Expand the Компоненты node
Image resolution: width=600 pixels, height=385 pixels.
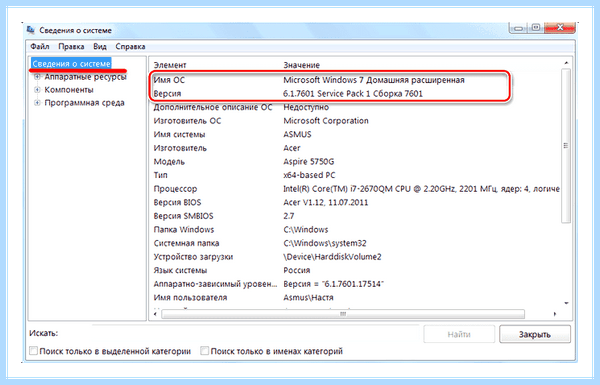[37, 90]
